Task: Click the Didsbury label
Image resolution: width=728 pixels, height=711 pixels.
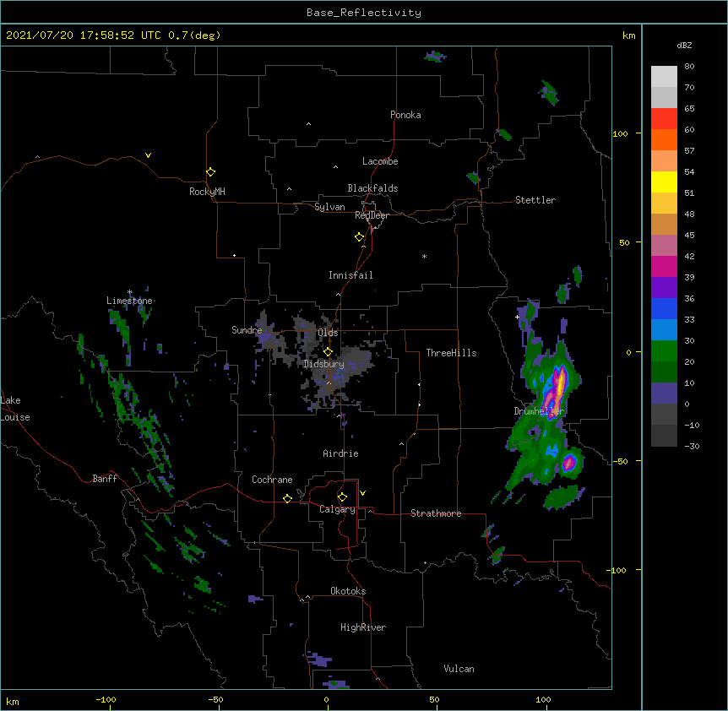Action: point(324,364)
